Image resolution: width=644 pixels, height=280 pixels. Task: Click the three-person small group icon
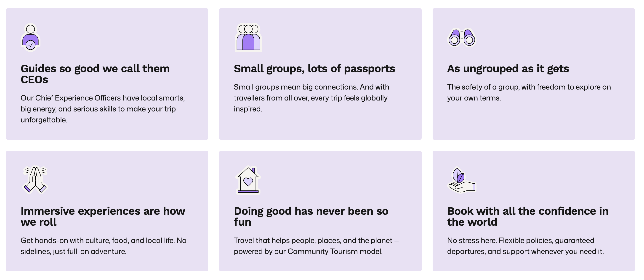click(248, 37)
